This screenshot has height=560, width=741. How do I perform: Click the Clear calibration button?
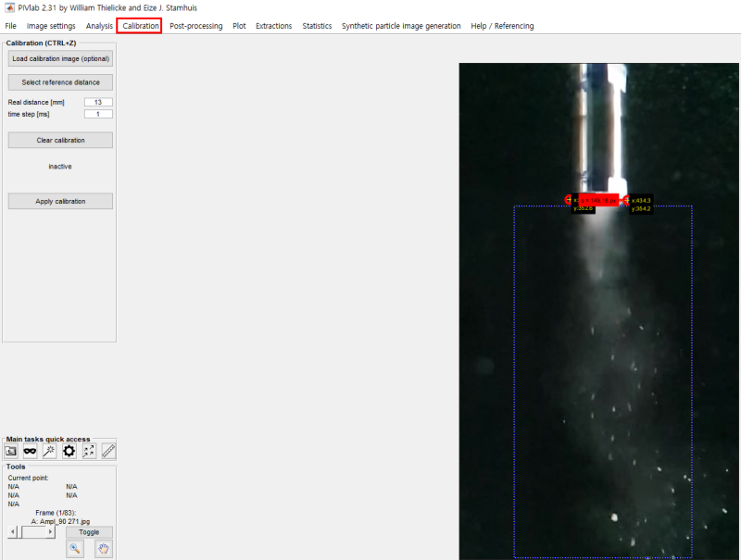pos(60,141)
